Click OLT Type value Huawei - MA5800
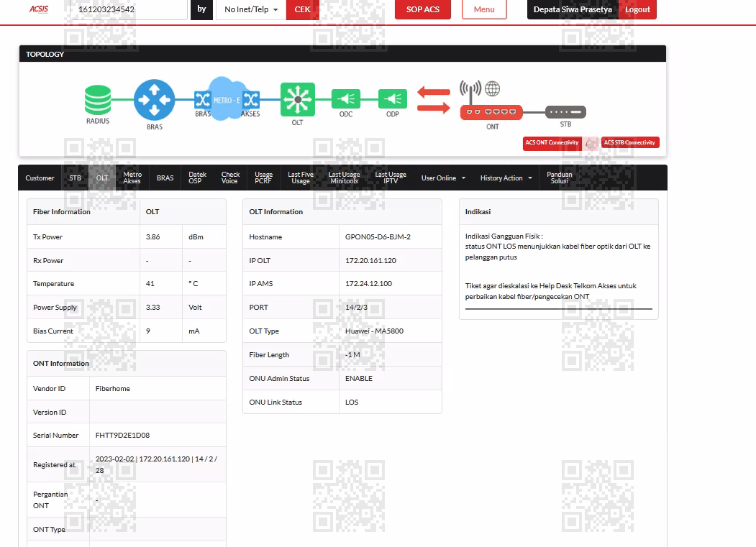The image size is (756, 547). pos(374,331)
